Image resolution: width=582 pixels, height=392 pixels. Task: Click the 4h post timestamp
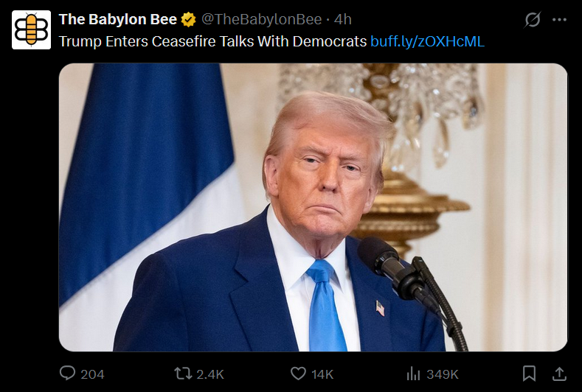click(x=342, y=19)
